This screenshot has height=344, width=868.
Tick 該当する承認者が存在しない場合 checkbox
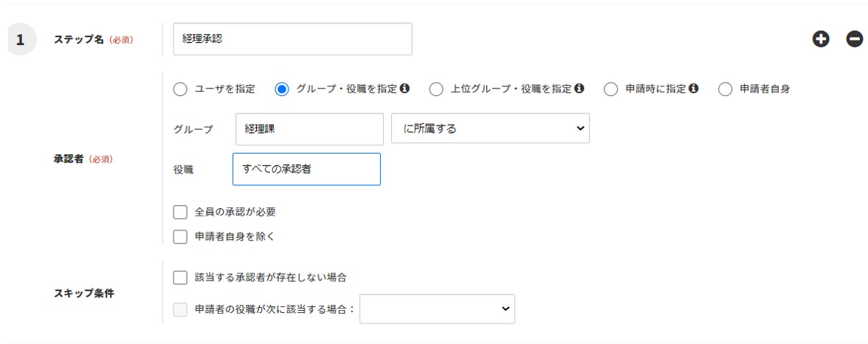180,278
